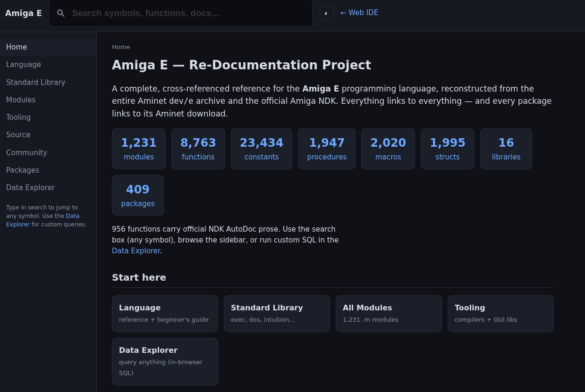This screenshot has width=585, height=392.
Task: Select Home in the sidebar
Action: [48, 47]
